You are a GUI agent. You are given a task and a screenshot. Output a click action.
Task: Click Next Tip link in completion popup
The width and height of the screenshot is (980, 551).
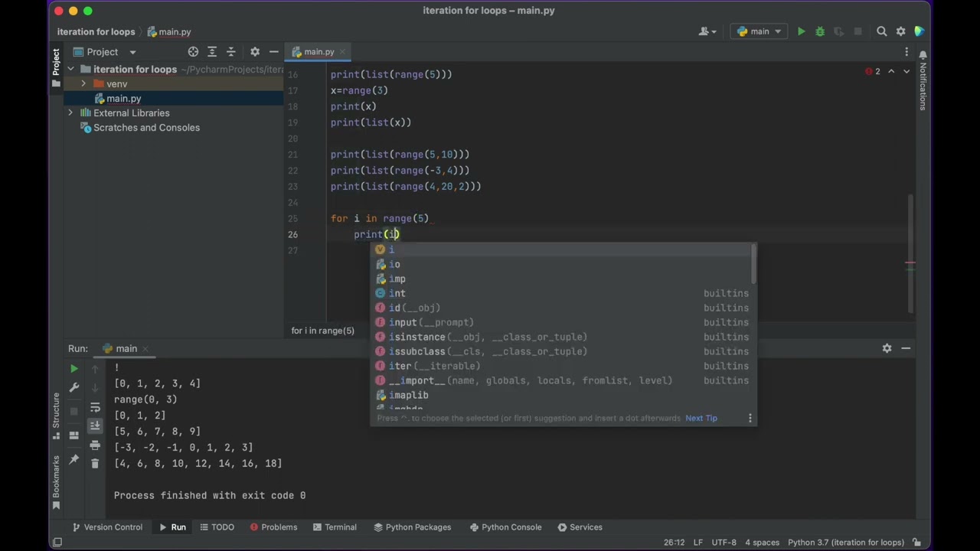[701, 418]
